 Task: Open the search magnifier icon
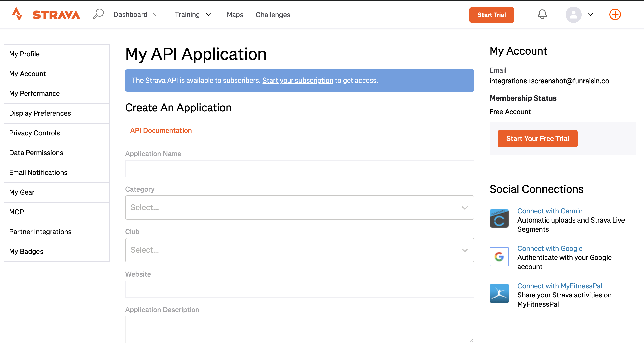click(x=98, y=14)
